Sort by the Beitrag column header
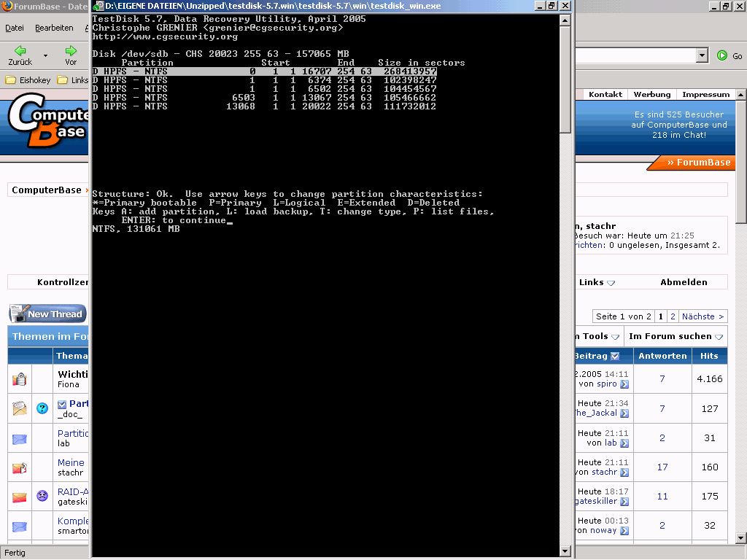 coord(591,356)
